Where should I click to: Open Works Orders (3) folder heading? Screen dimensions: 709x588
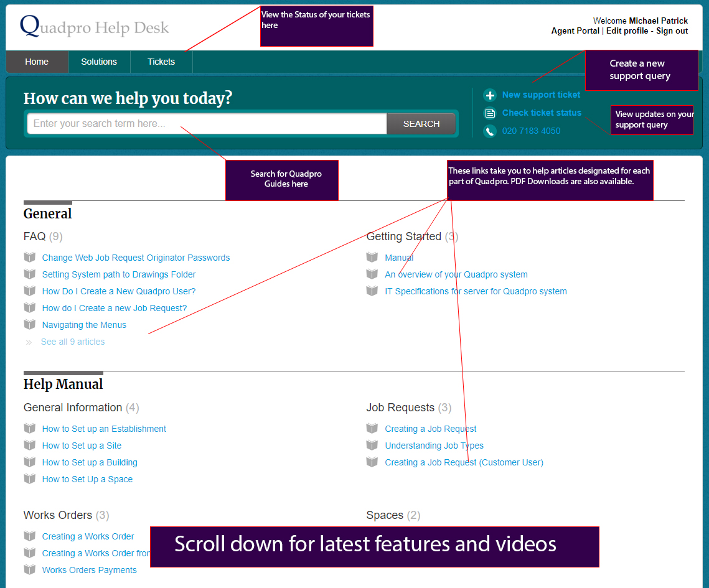[67, 515]
